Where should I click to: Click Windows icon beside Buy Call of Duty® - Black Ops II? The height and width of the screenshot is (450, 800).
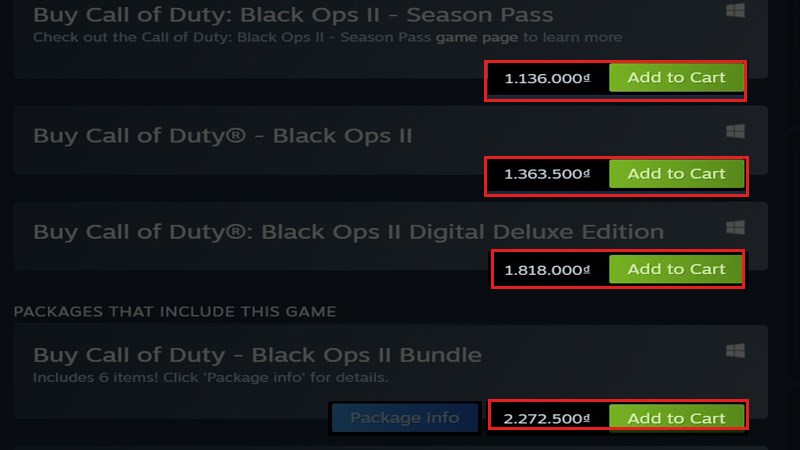(735, 132)
